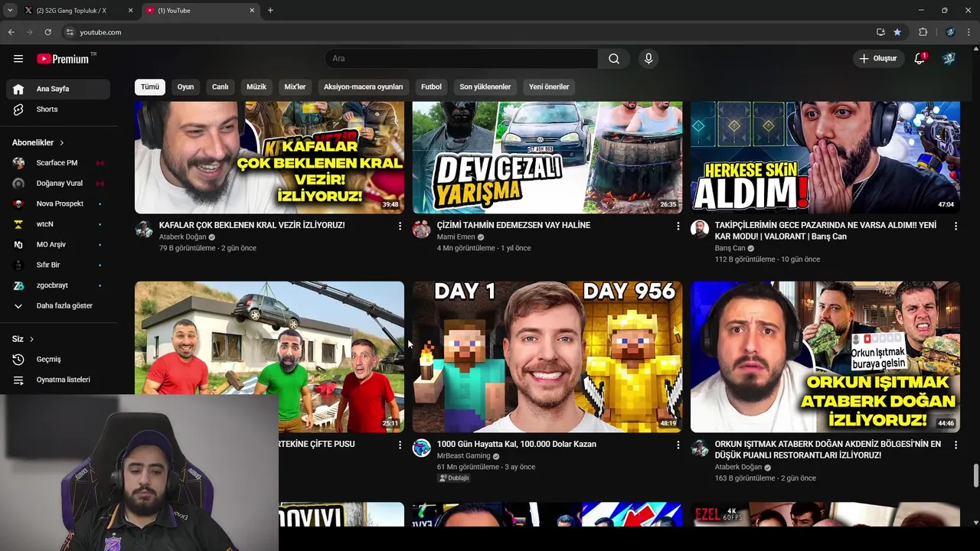Open the DEV CEZALI YARIŞMA thumbnail

click(x=547, y=158)
